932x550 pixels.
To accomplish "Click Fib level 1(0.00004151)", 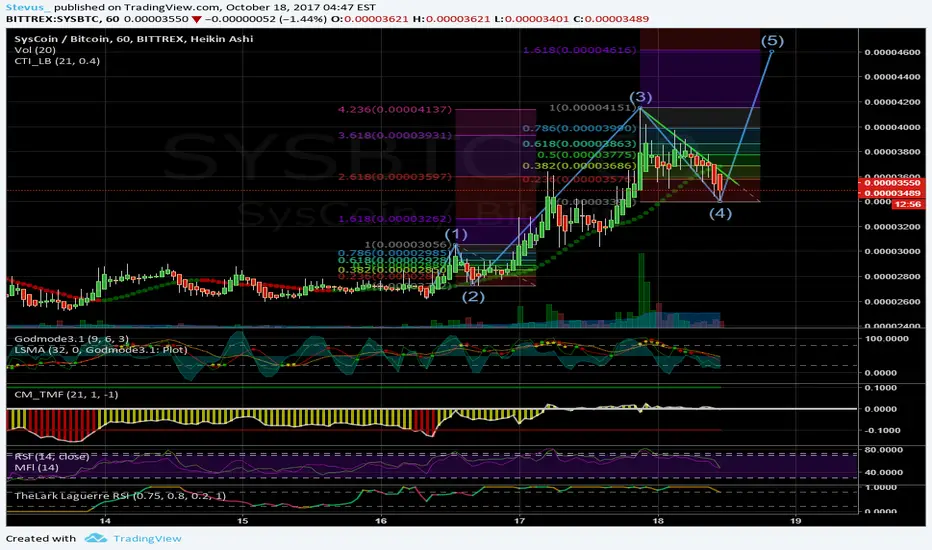I will pos(592,108).
